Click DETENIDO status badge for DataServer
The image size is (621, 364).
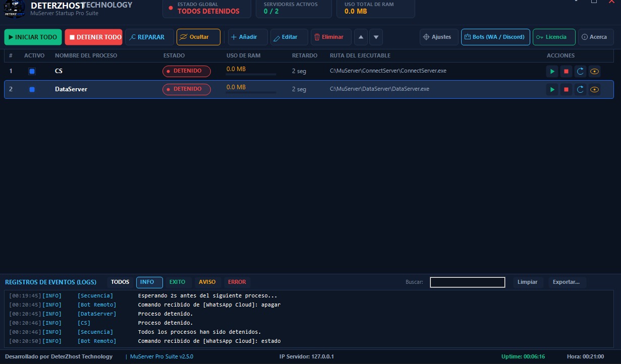pyautogui.click(x=187, y=89)
